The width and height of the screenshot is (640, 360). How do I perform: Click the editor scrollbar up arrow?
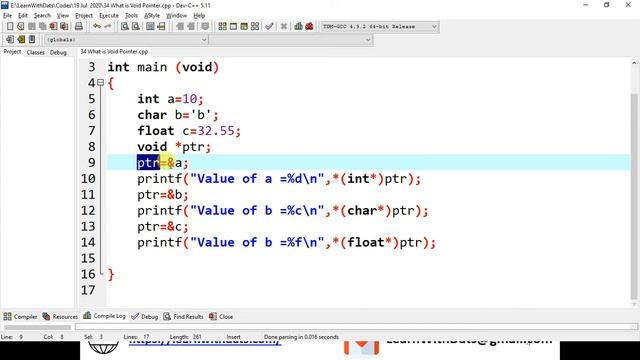click(634, 63)
